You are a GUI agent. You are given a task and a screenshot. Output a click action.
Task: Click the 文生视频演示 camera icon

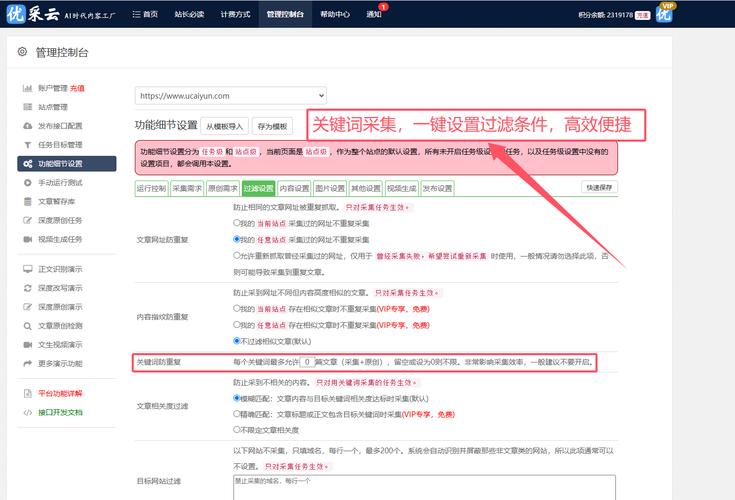28,344
